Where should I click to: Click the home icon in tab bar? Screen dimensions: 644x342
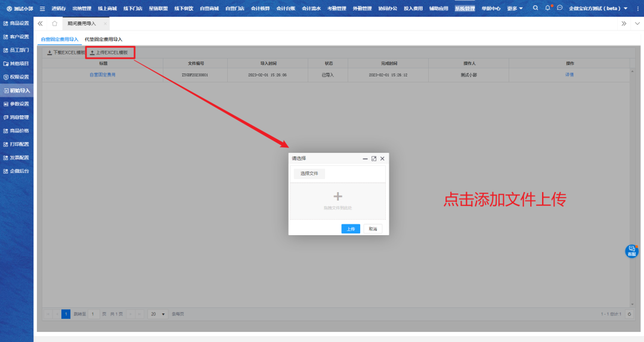pos(54,23)
